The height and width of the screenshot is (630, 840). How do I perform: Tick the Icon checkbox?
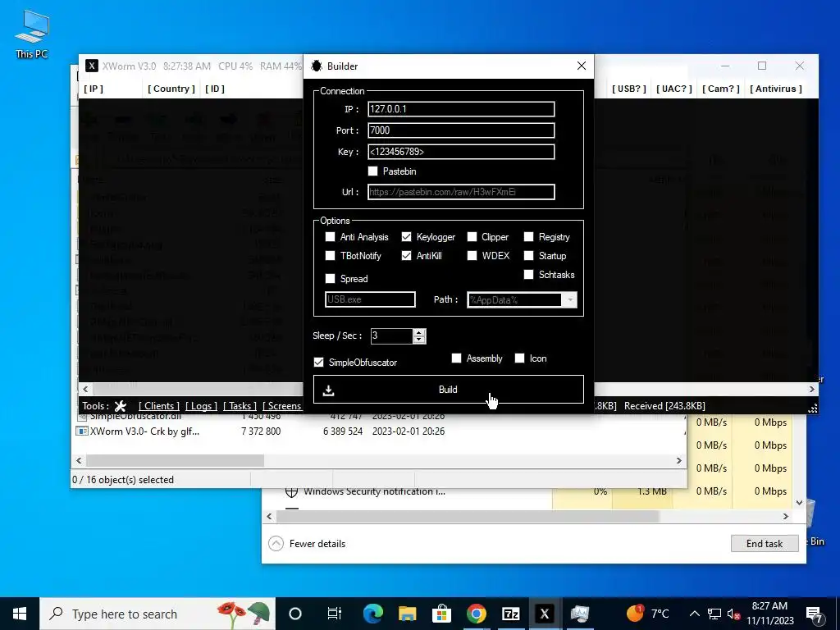click(x=519, y=358)
